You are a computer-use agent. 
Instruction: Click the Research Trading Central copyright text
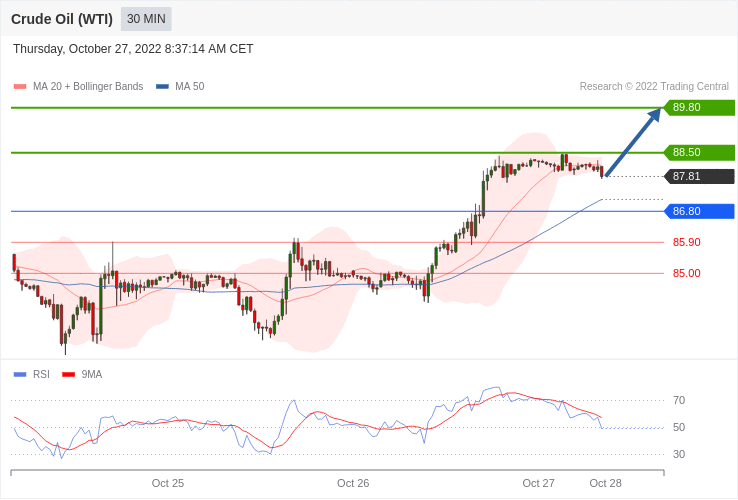click(x=654, y=87)
